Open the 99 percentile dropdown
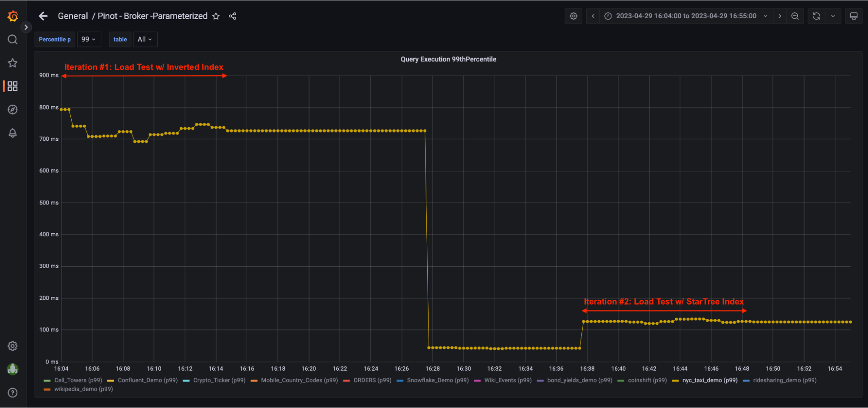The height and width of the screenshot is (408, 868). 89,39
